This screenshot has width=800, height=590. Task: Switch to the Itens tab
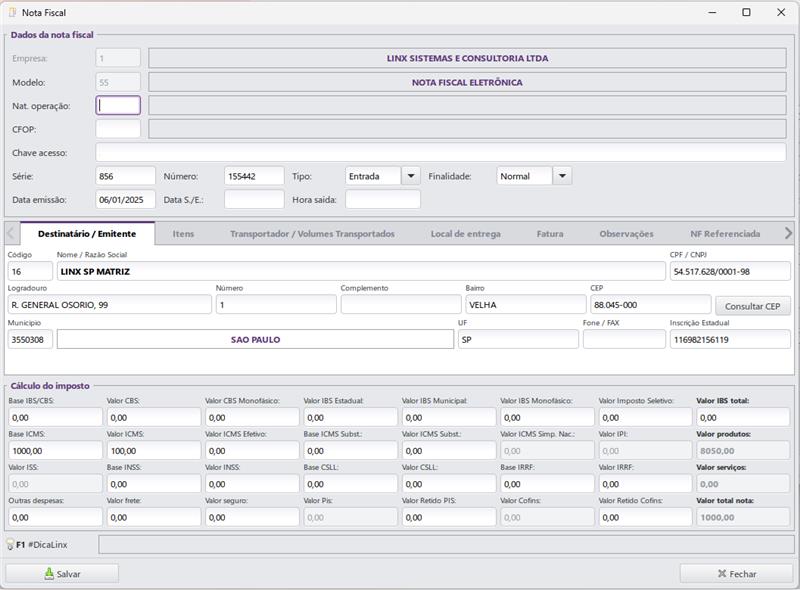point(183,234)
